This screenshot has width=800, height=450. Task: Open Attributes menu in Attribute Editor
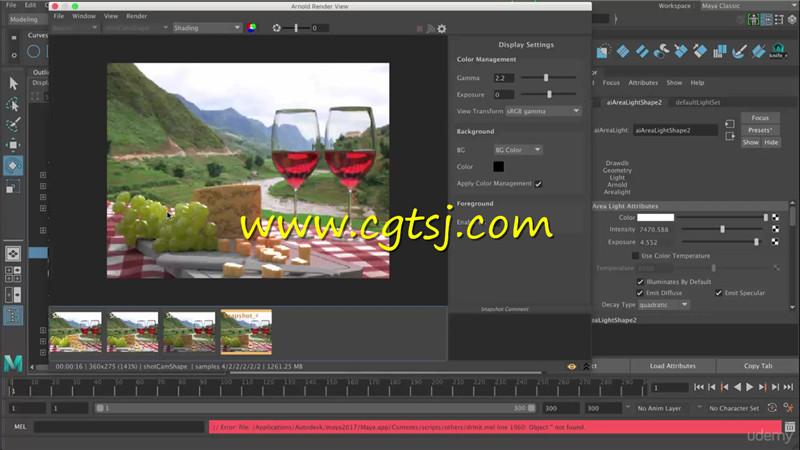coord(643,83)
